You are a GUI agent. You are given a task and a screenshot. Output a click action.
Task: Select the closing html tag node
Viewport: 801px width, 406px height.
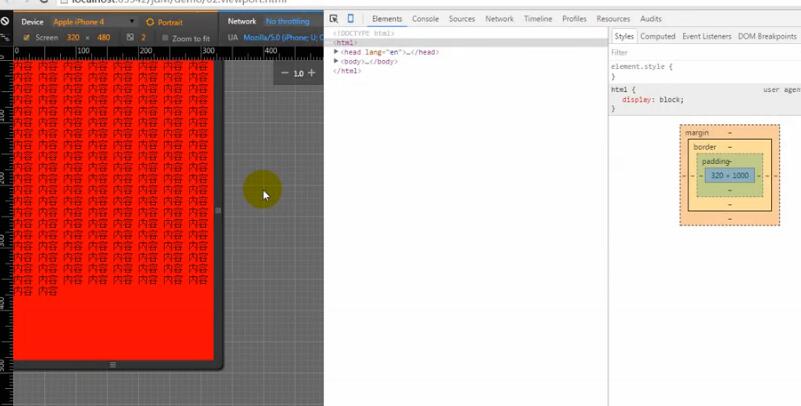click(x=347, y=71)
